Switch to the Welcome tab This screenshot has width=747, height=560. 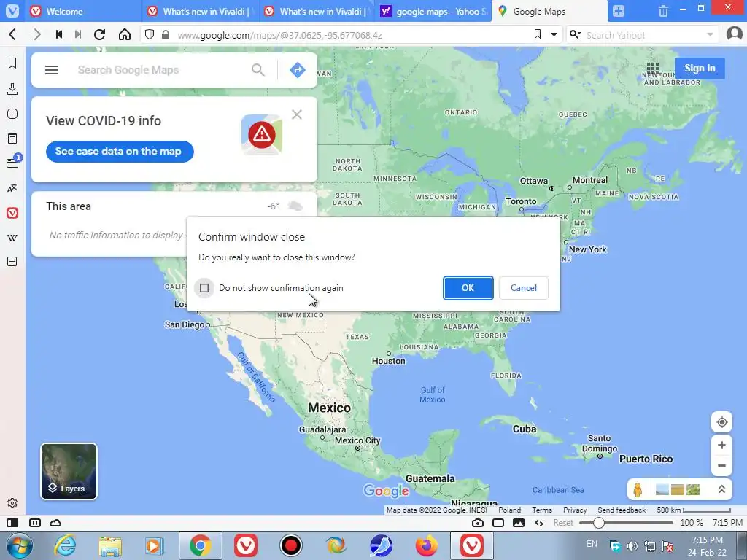(x=82, y=11)
